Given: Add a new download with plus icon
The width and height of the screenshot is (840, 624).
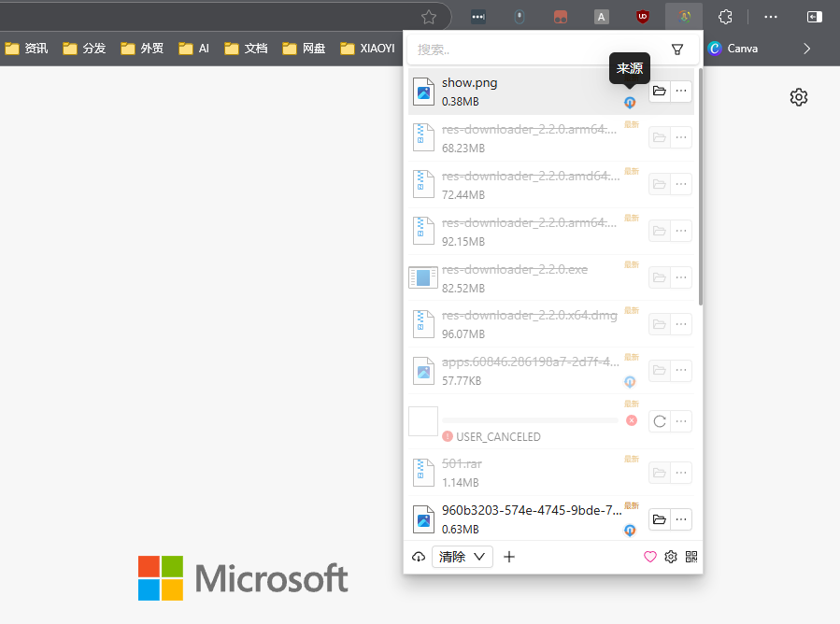Looking at the screenshot, I should 509,557.
